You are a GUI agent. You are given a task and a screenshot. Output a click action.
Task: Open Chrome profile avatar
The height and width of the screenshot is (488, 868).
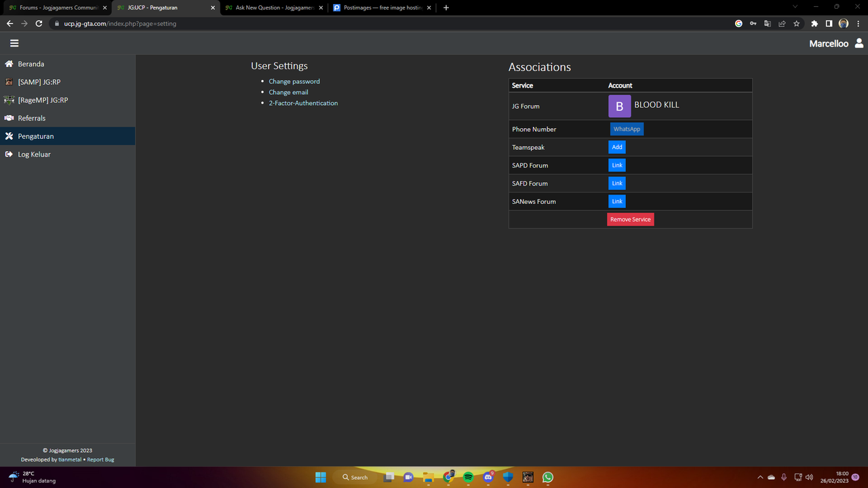pos(844,23)
